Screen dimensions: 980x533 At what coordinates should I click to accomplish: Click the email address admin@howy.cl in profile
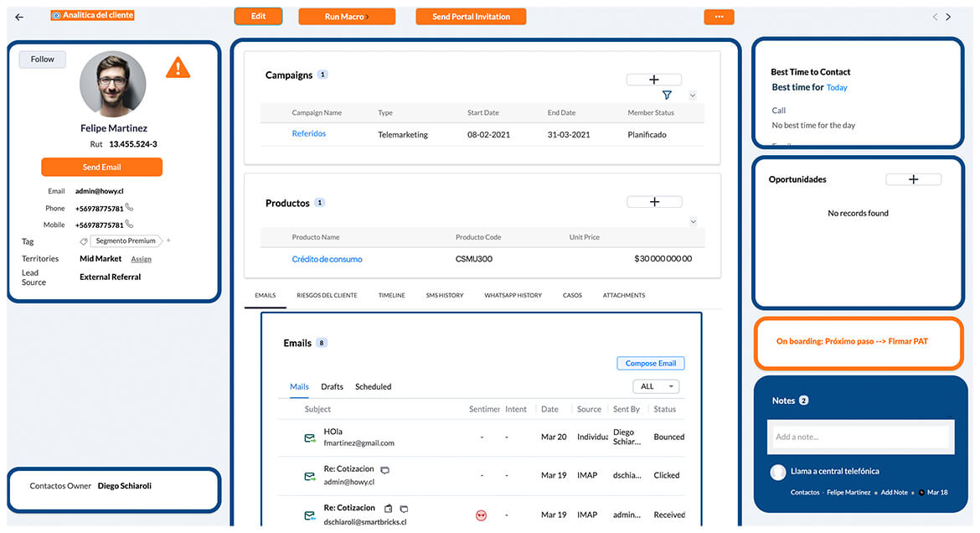pyautogui.click(x=100, y=191)
